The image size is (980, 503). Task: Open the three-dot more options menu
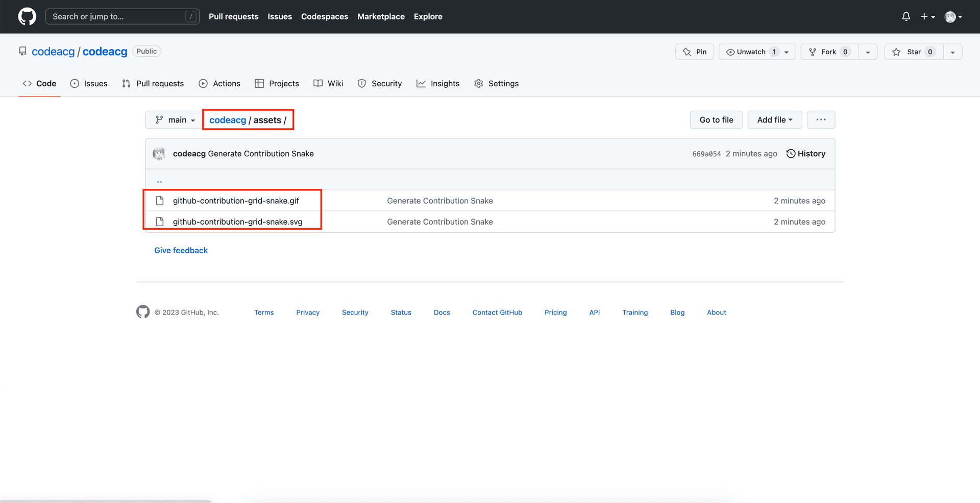coord(821,119)
